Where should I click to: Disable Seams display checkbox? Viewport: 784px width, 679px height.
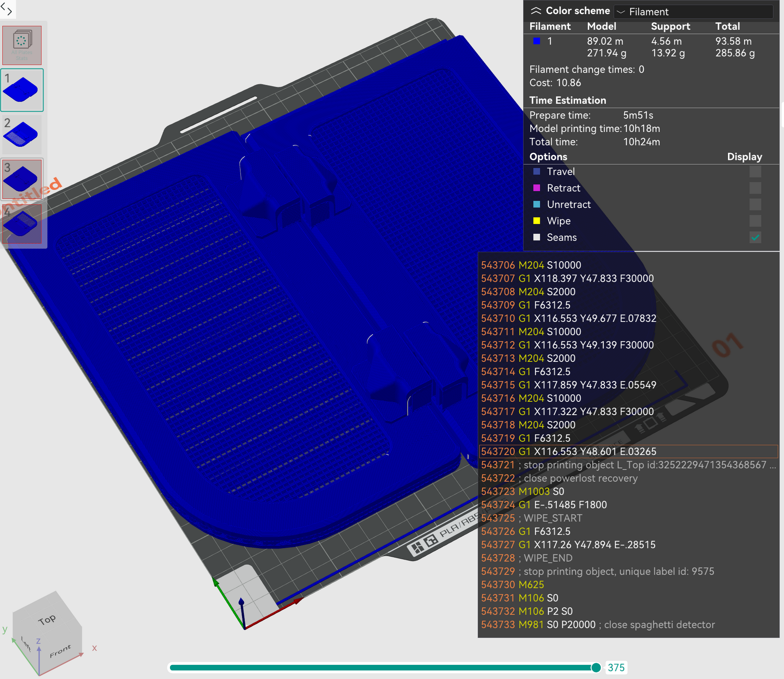coord(755,238)
